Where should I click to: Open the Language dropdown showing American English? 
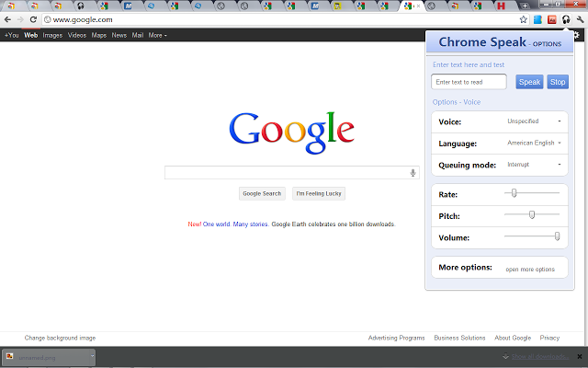pyautogui.click(x=534, y=144)
